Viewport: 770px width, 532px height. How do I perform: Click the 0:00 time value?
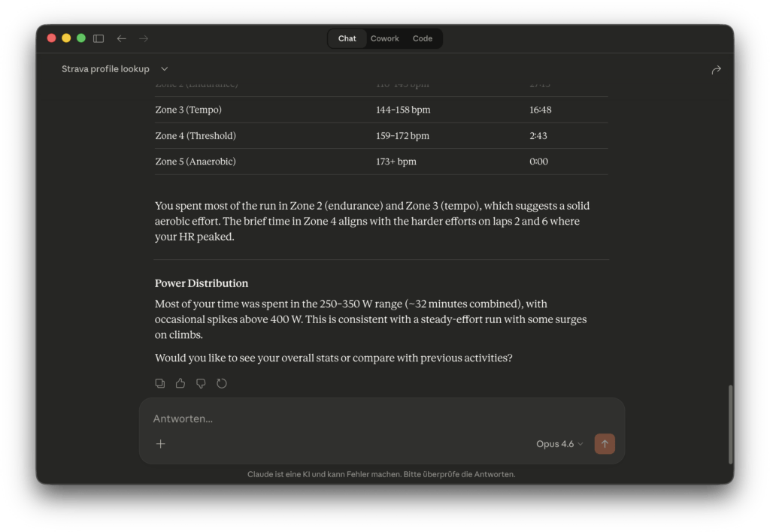point(538,162)
